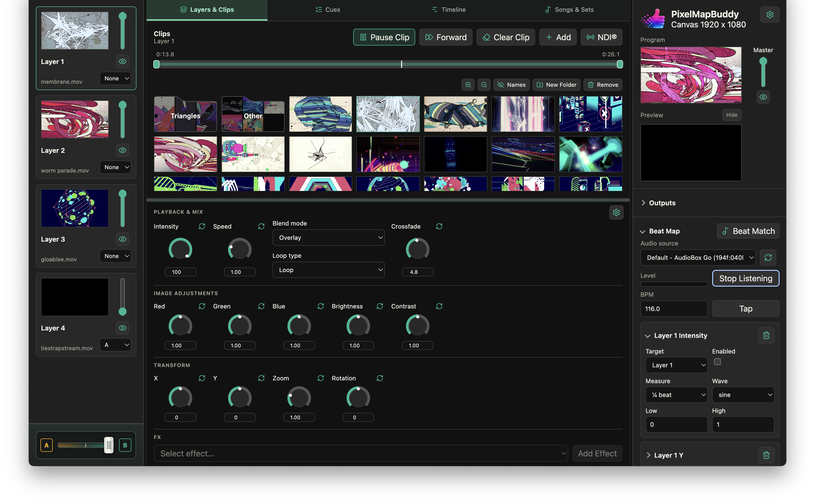Open the Loop type dropdown
Image resolution: width=815 pixels, height=504 pixels.
point(328,270)
